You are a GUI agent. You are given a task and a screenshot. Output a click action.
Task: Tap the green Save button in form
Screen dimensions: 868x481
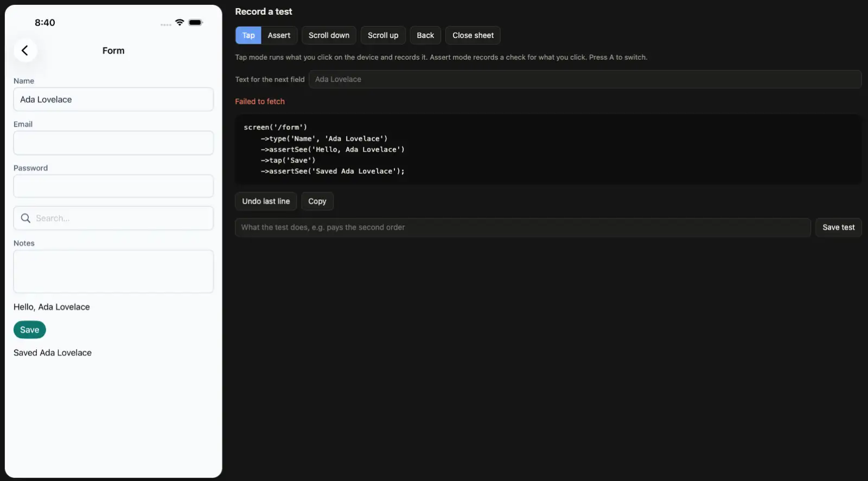point(30,330)
